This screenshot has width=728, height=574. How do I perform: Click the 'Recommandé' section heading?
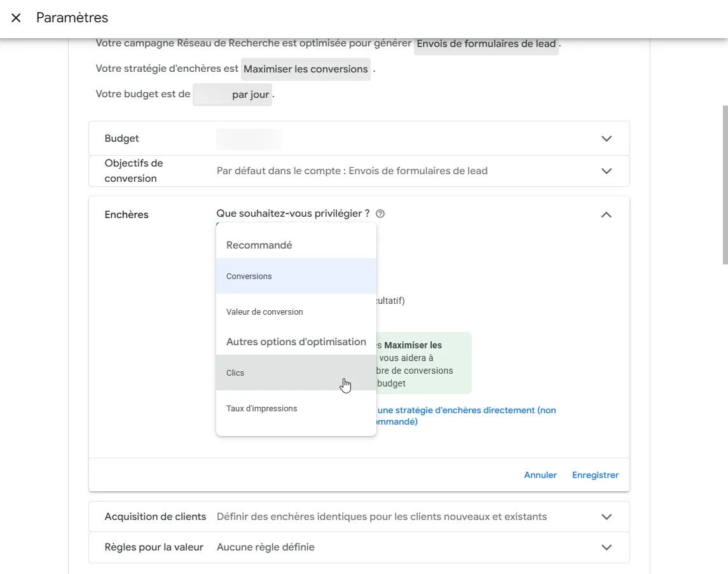[259, 245]
